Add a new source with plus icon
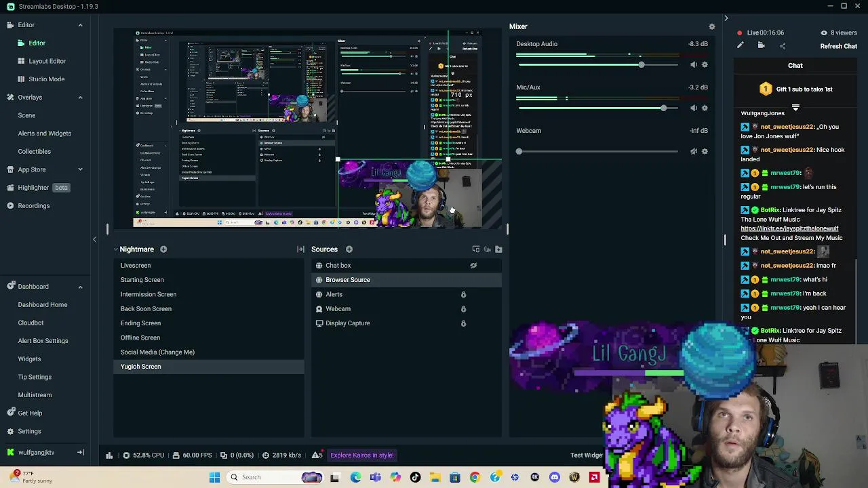This screenshot has width=868, height=488. [349, 249]
